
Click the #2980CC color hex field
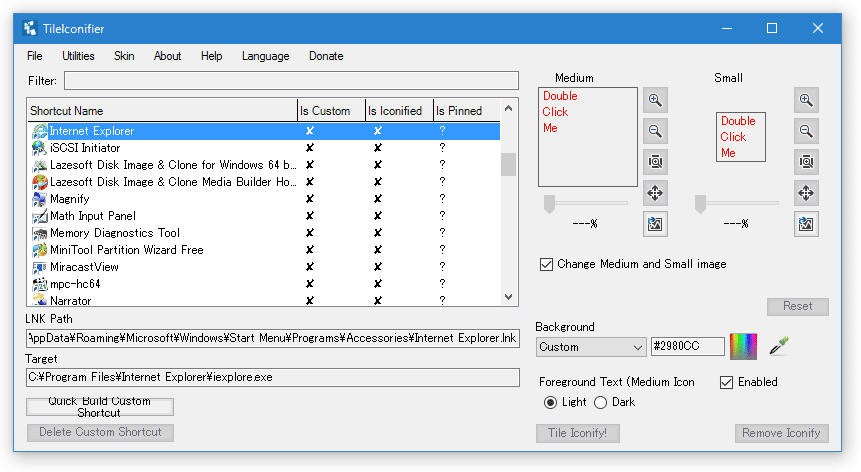(x=687, y=346)
